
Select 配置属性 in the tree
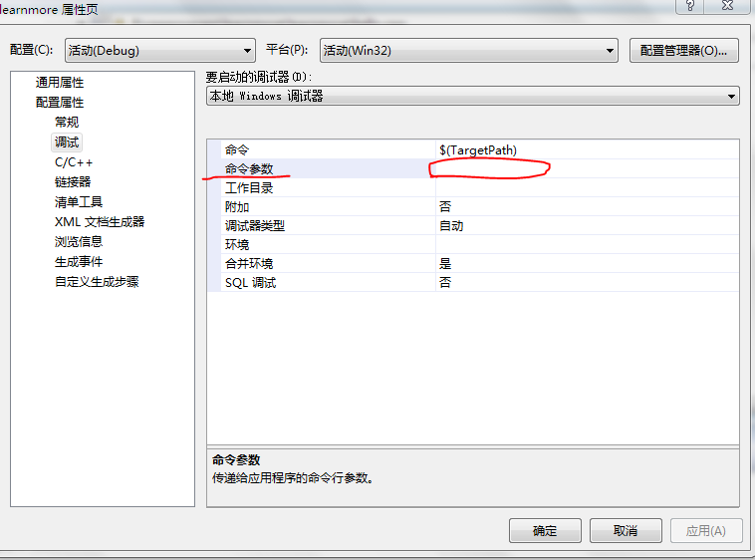59,102
